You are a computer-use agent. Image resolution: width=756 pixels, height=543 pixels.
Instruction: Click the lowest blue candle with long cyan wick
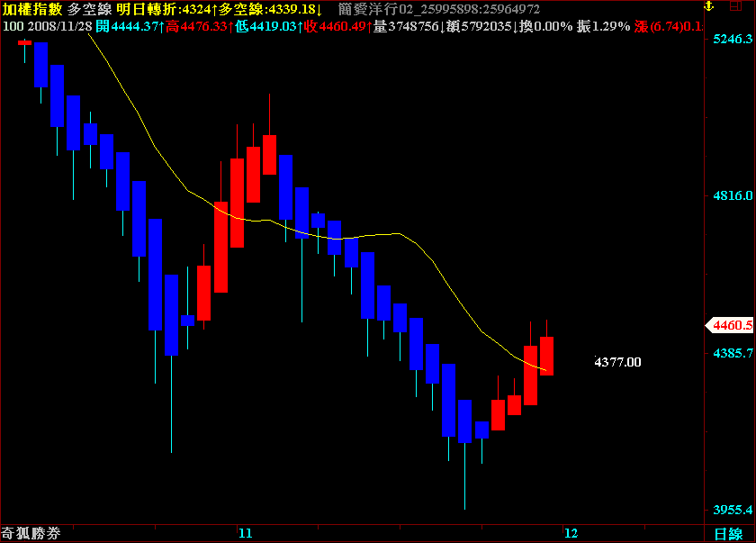coord(464,421)
